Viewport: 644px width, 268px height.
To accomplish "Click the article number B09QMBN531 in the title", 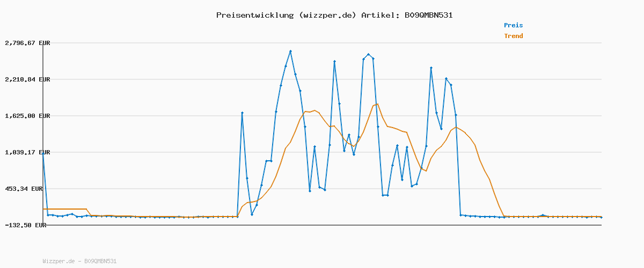I will pos(427,15).
